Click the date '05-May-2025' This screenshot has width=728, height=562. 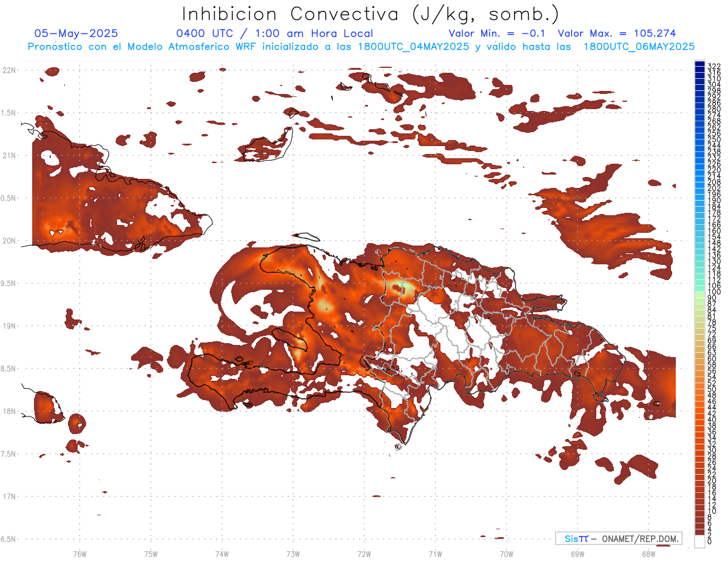coord(76,33)
